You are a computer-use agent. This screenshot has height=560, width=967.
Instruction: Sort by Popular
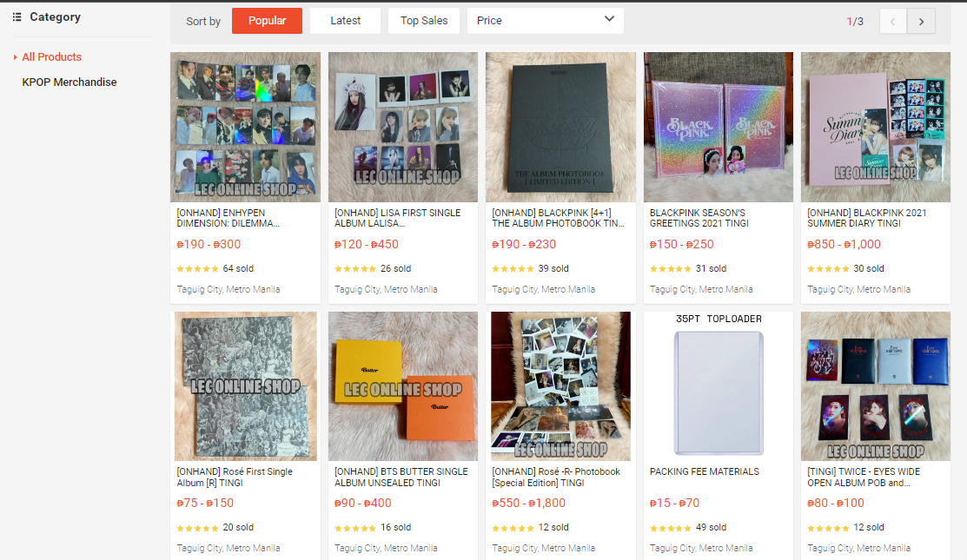pos(267,21)
